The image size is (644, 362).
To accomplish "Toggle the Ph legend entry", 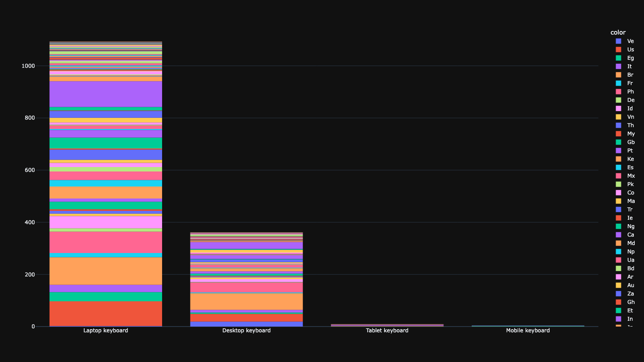I will click(625, 92).
